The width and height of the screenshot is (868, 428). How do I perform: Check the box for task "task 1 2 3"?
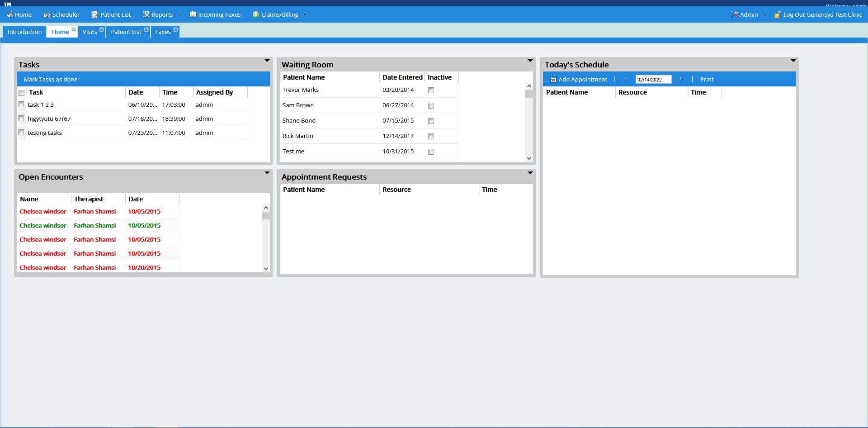21,105
